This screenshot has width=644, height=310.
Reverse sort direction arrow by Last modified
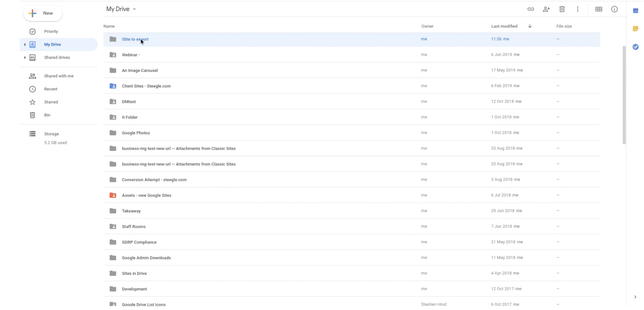pyautogui.click(x=530, y=26)
